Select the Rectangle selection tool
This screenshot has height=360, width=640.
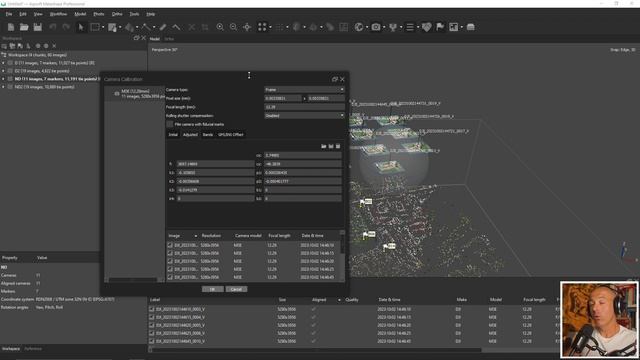click(x=95, y=27)
